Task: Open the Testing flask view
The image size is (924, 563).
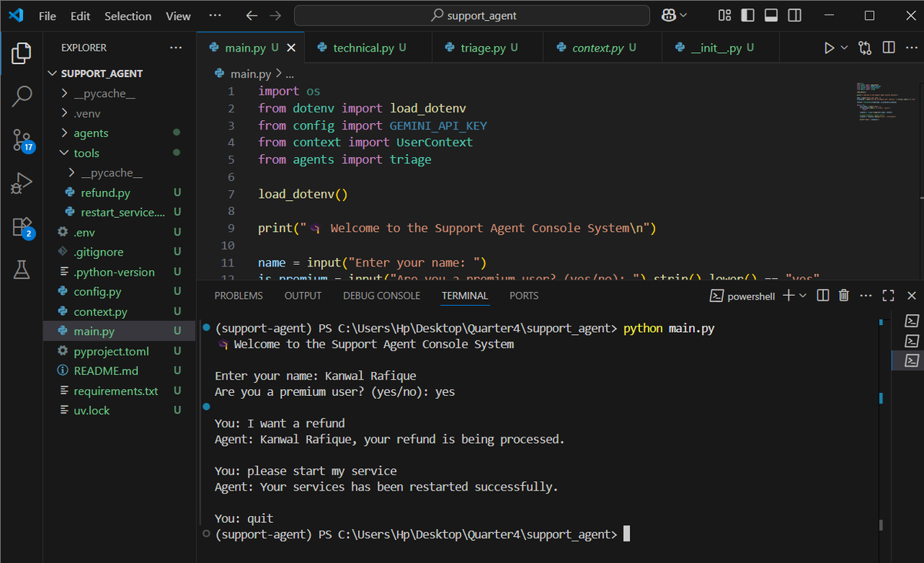Action: [22, 270]
